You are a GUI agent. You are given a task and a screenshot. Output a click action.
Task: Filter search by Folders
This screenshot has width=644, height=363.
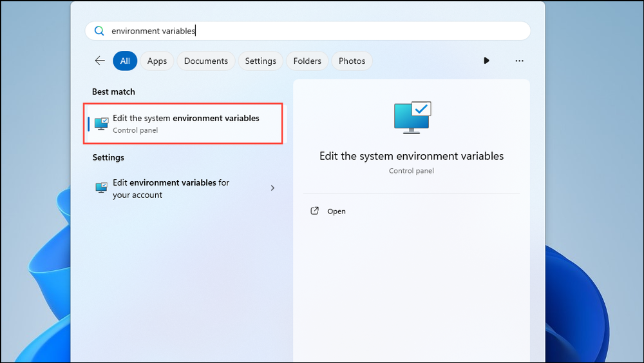click(307, 61)
